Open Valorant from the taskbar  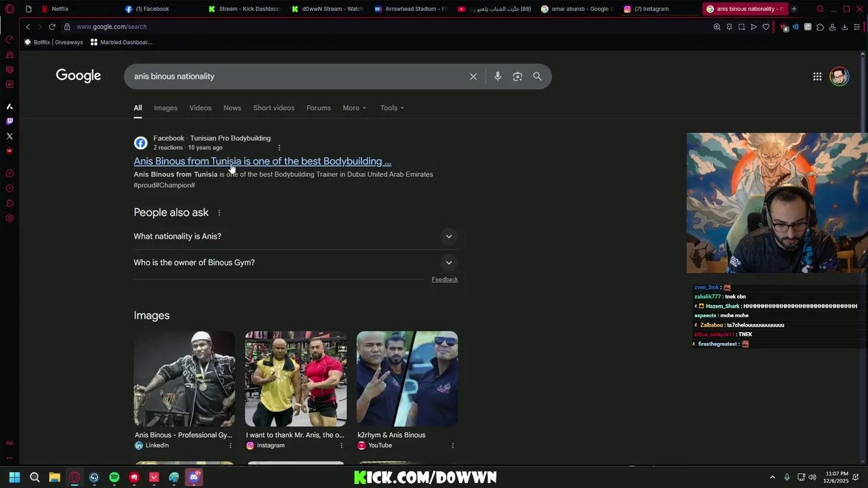click(x=154, y=477)
